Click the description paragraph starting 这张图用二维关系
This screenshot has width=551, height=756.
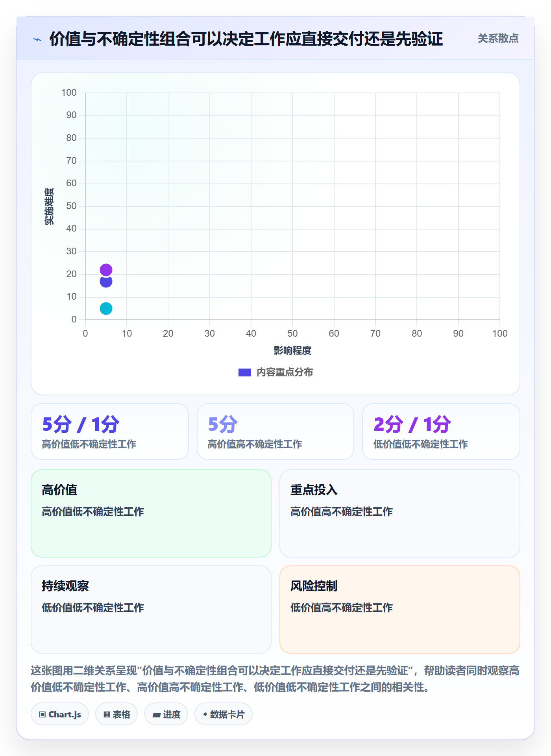275,679
